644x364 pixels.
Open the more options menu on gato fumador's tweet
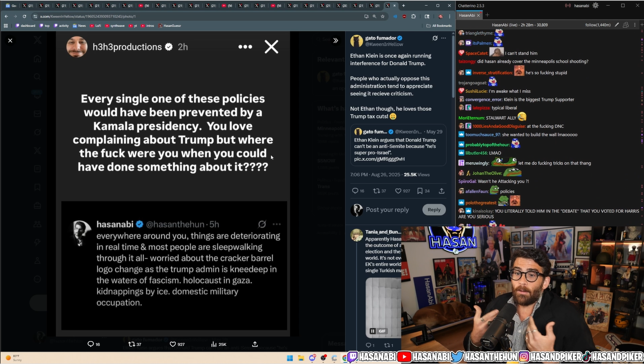point(443,38)
